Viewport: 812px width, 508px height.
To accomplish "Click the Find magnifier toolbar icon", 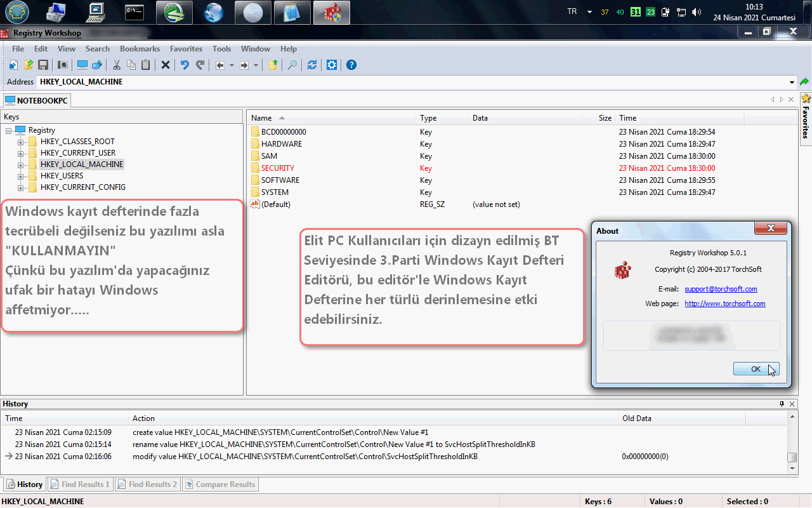I will [x=292, y=65].
